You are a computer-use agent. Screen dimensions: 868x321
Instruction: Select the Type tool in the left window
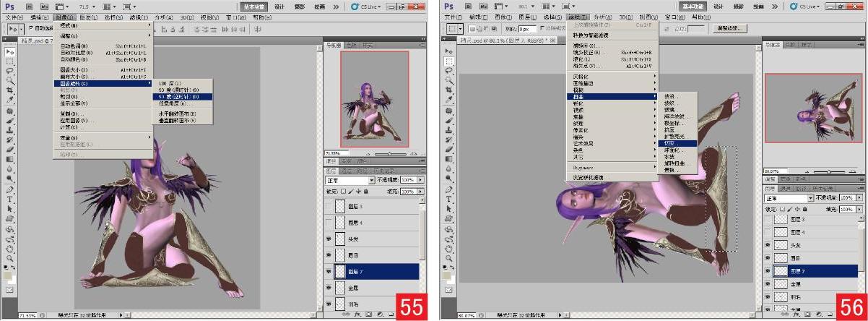10,198
